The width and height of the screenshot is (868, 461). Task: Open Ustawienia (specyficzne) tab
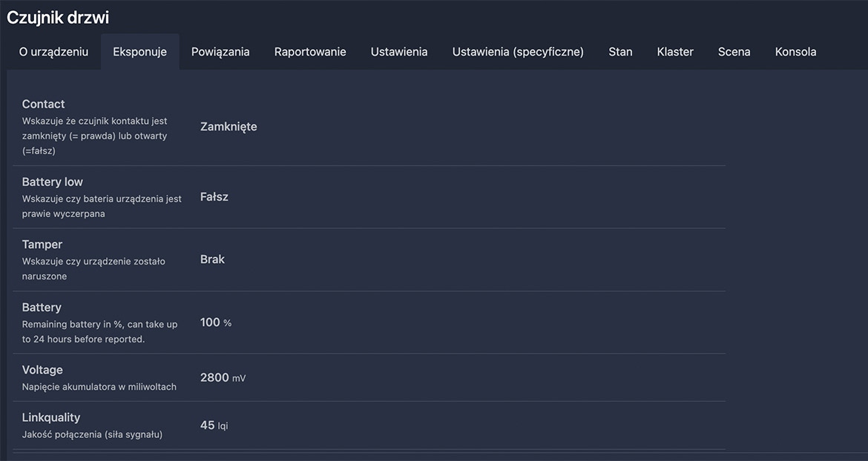(518, 52)
